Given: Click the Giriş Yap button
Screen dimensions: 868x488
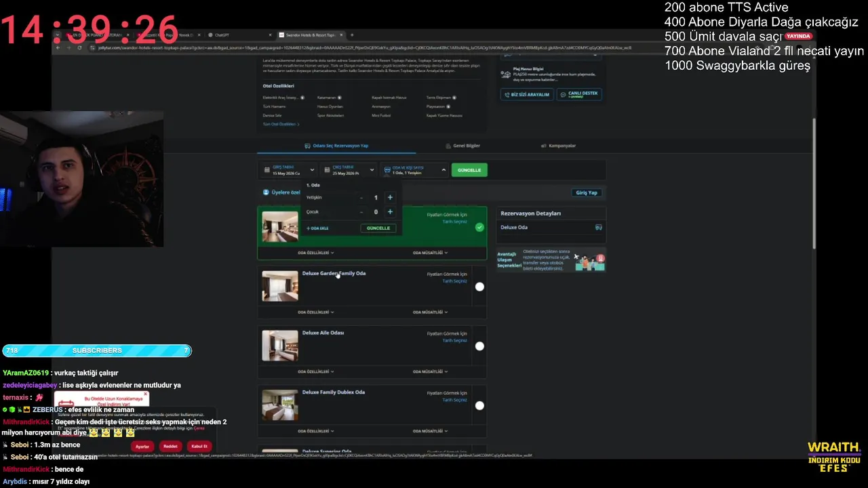Looking at the screenshot, I should tap(587, 192).
